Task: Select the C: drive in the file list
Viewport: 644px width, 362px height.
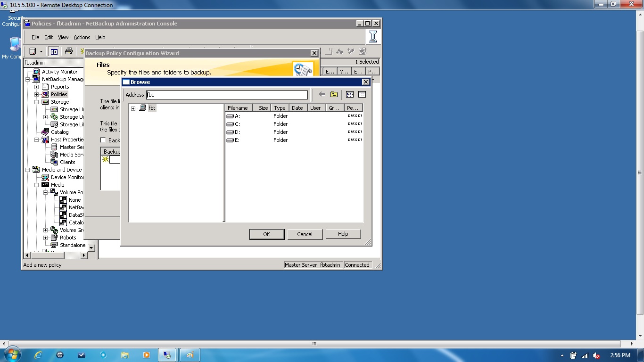Action: click(236, 123)
